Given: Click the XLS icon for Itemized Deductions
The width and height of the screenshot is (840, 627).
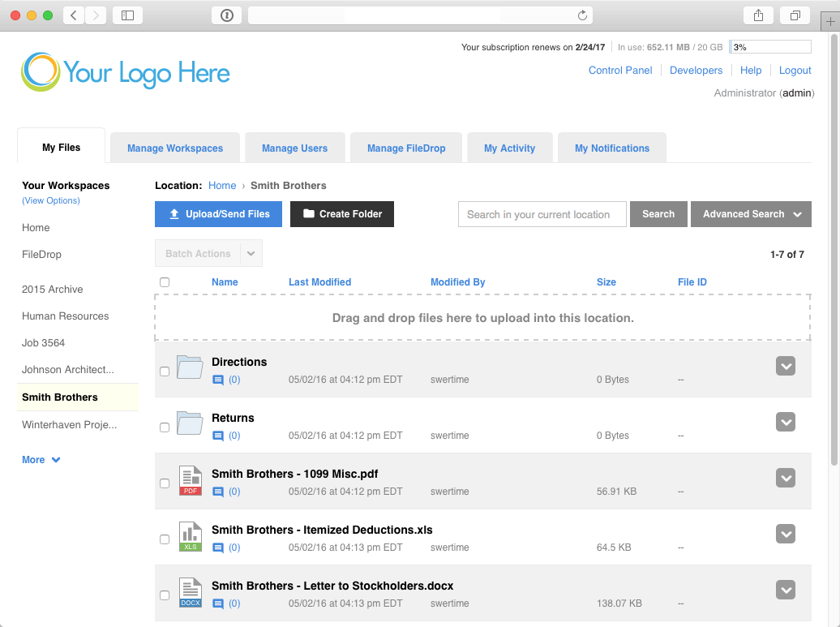Looking at the screenshot, I should (190, 537).
